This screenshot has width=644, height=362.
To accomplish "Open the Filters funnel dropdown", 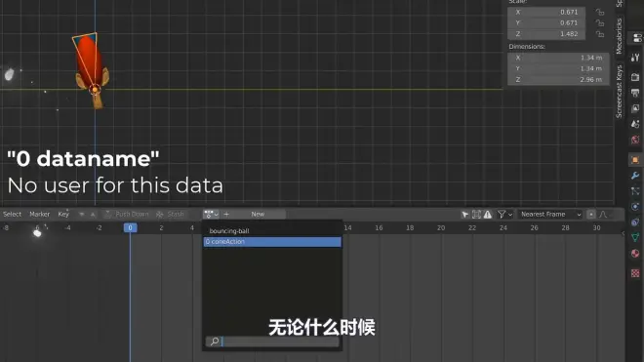I will coord(504,214).
